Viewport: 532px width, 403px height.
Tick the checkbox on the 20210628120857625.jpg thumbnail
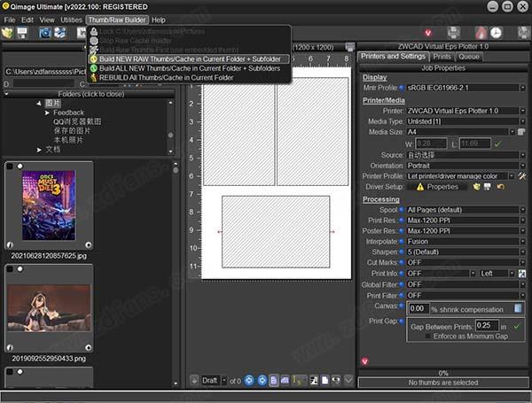[10, 167]
